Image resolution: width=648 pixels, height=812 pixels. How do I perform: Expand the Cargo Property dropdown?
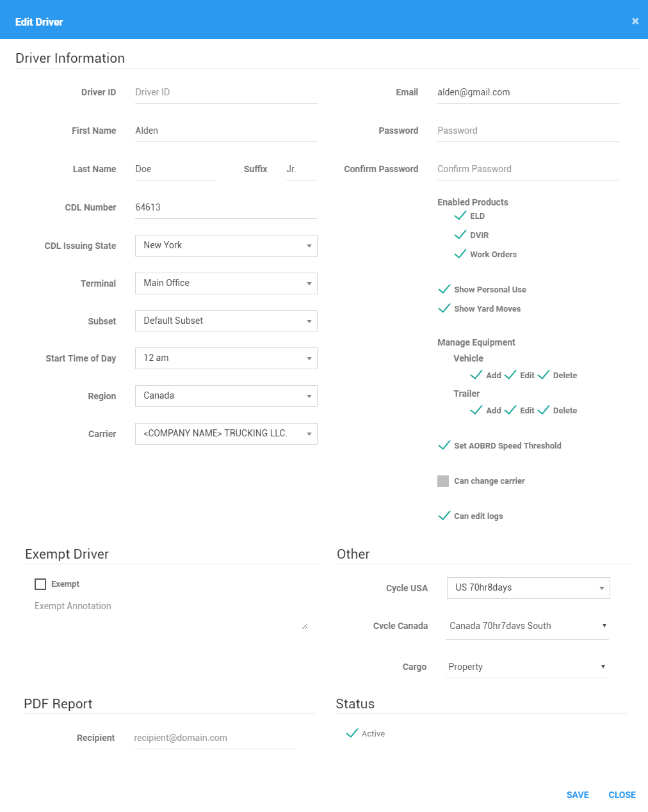tap(527, 667)
